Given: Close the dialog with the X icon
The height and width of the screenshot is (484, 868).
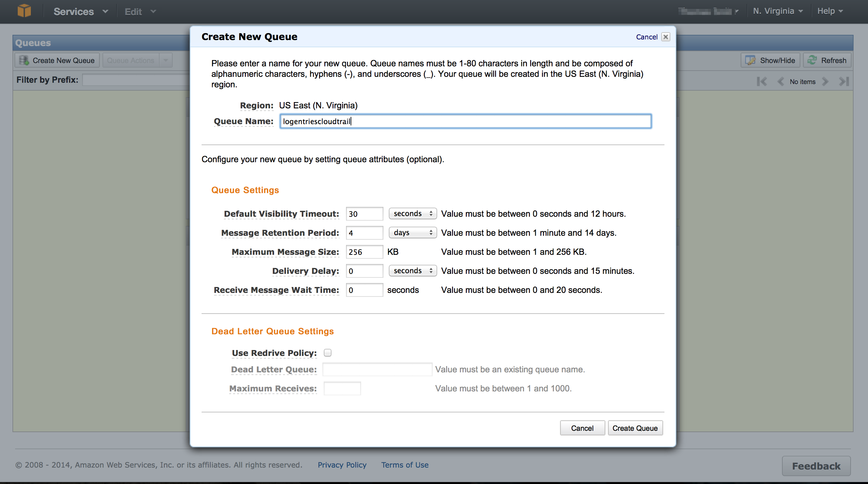Looking at the screenshot, I should (665, 37).
